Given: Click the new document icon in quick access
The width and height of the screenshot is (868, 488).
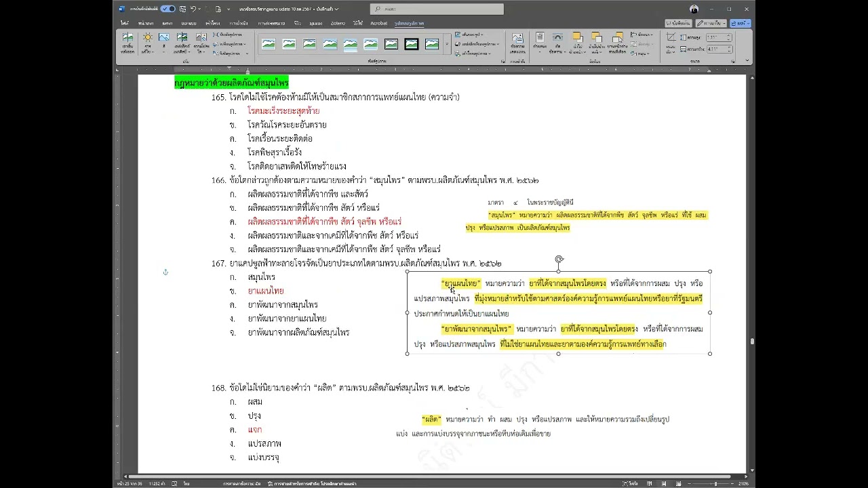Looking at the screenshot, I should tap(218, 9).
